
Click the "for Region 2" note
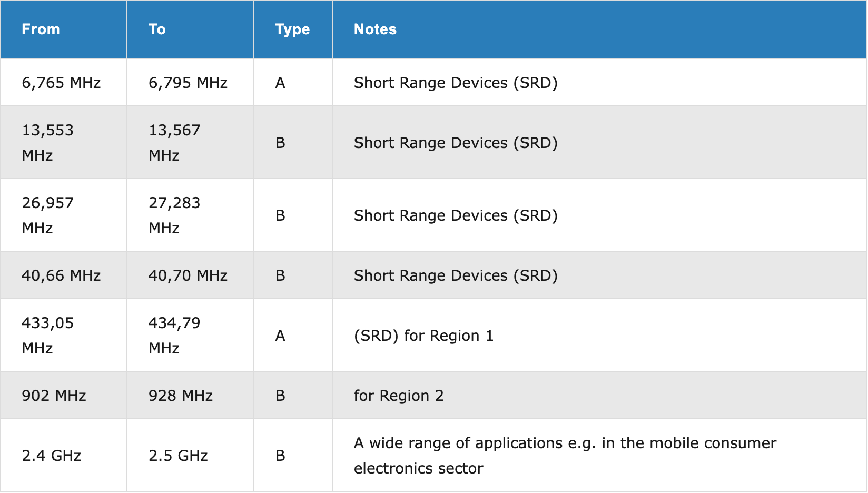399,396
